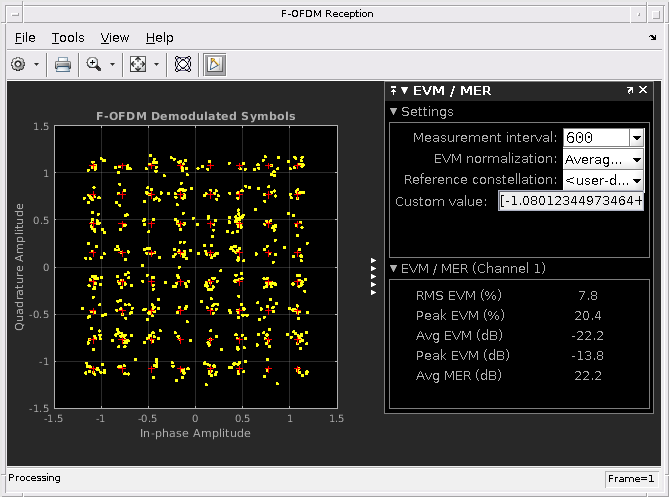Open the Tools menu
Screen dimensions: 669x497
(x=68, y=38)
